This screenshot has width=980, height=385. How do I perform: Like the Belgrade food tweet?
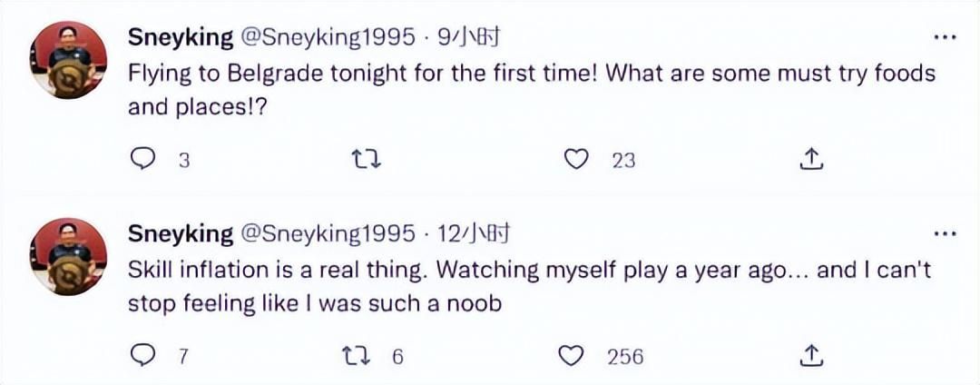(x=574, y=161)
